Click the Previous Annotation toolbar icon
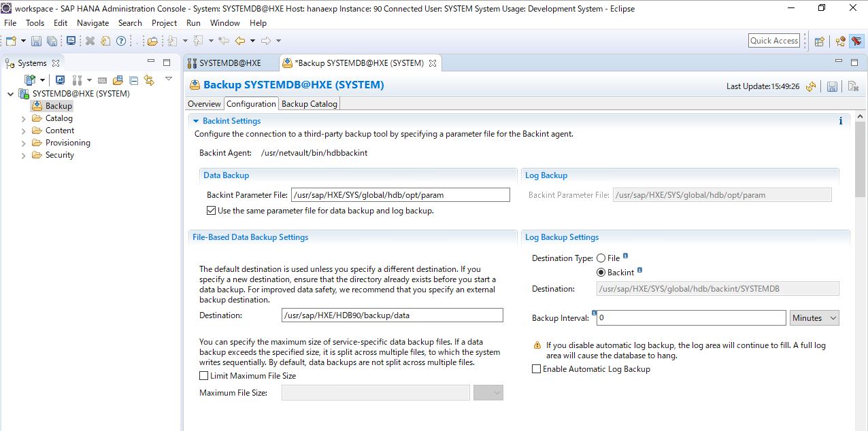Viewport: 868px width, 431px height. pyautogui.click(x=198, y=41)
